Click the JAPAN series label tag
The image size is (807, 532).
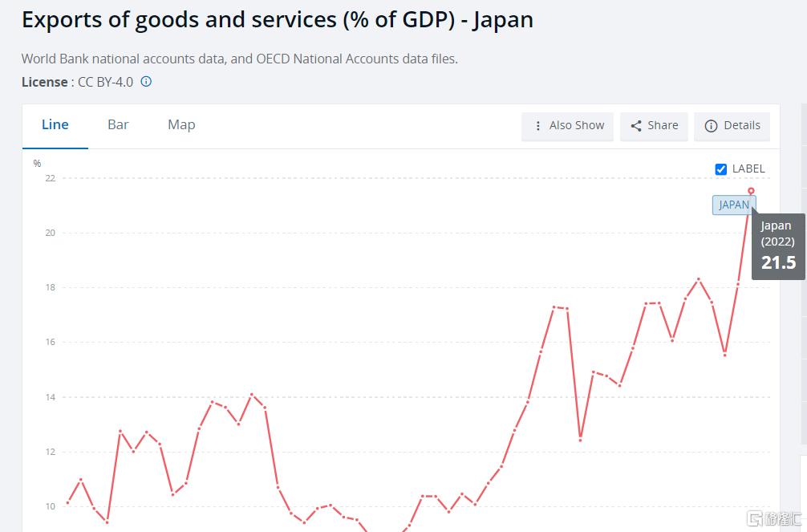click(733, 205)
